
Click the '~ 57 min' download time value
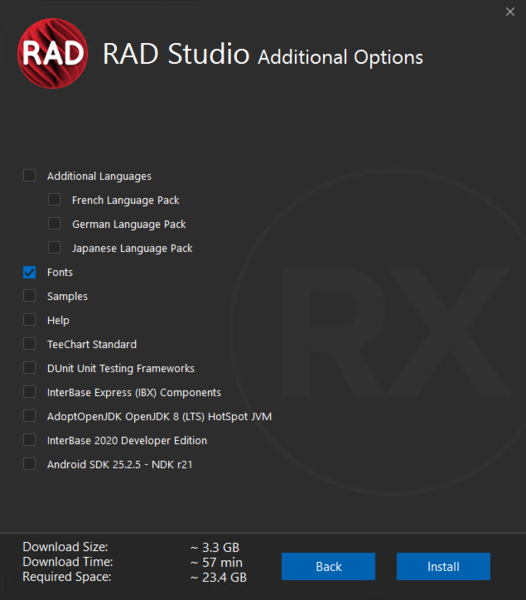[217, 562]
